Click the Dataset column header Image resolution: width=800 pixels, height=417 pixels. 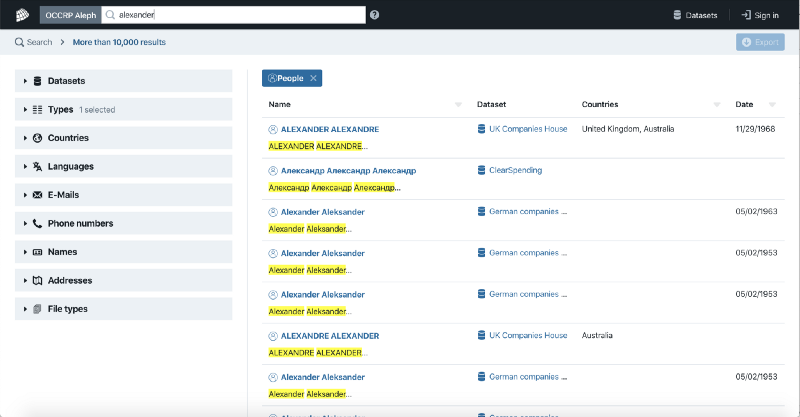point(491,104)
